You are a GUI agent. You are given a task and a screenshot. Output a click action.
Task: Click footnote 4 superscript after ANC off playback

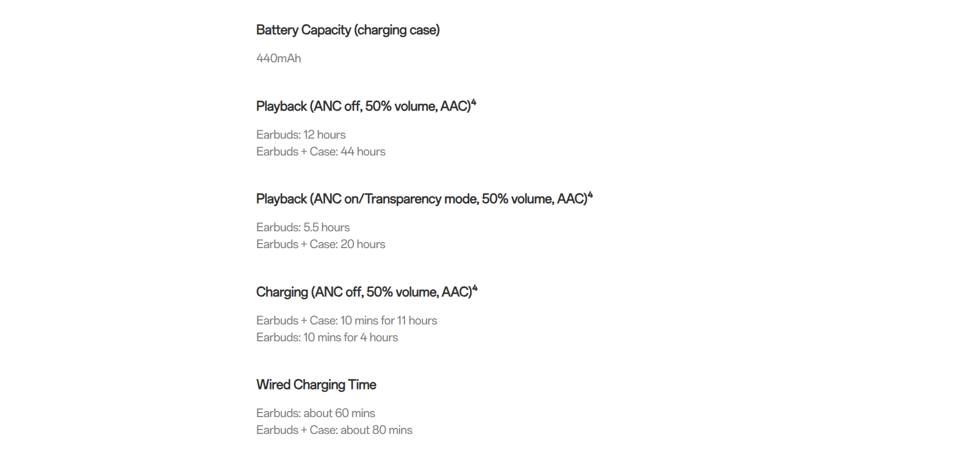pyautogui.click(x=474, y=102)
